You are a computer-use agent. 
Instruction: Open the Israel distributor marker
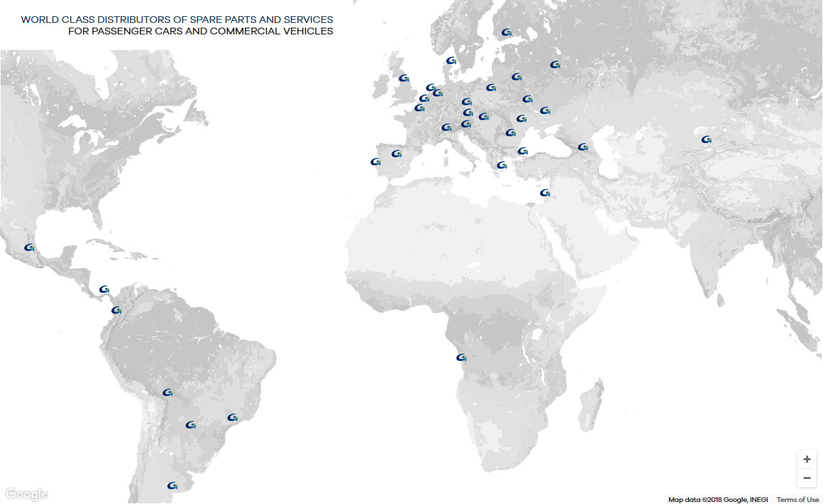coord(545,194)
